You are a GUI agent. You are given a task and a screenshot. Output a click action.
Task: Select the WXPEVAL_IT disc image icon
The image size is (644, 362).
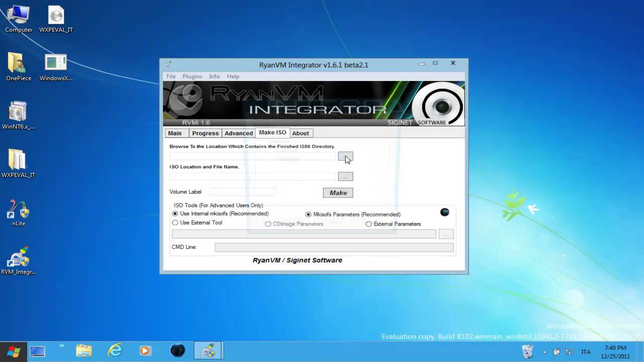coord(56,19)
